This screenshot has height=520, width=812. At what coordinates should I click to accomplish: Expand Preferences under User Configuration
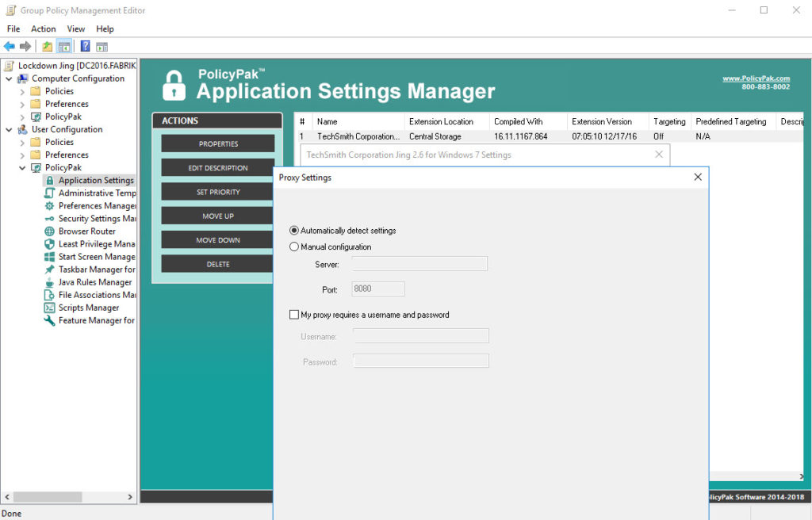[22, 155]
